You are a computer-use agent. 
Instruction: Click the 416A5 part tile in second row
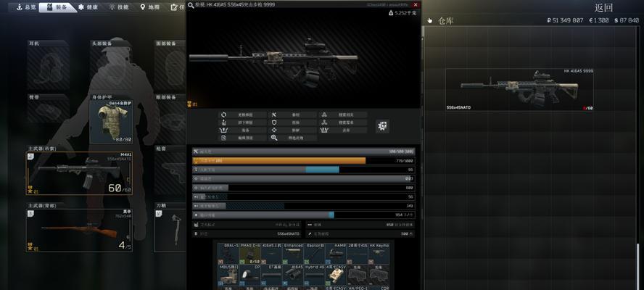[x=292, y=275]
